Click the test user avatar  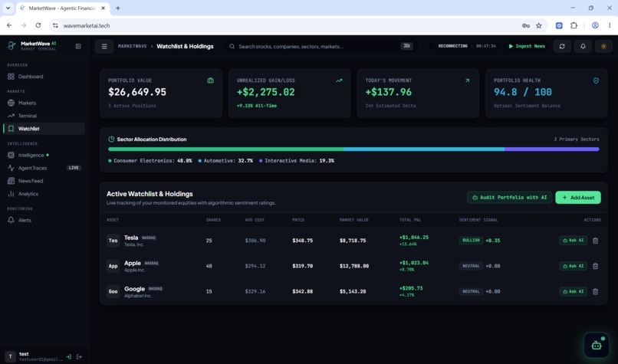(x=10, y=356)
